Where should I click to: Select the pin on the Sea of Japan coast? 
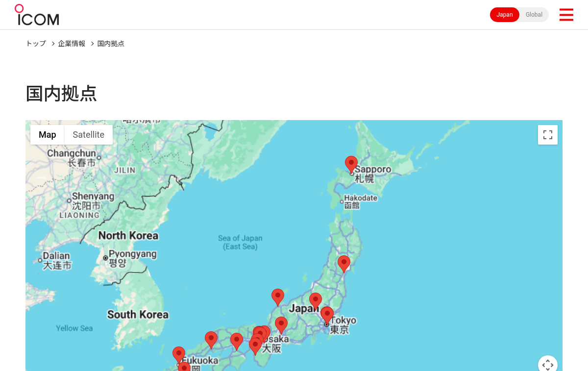pyautogui.click(x=278, y=297)
